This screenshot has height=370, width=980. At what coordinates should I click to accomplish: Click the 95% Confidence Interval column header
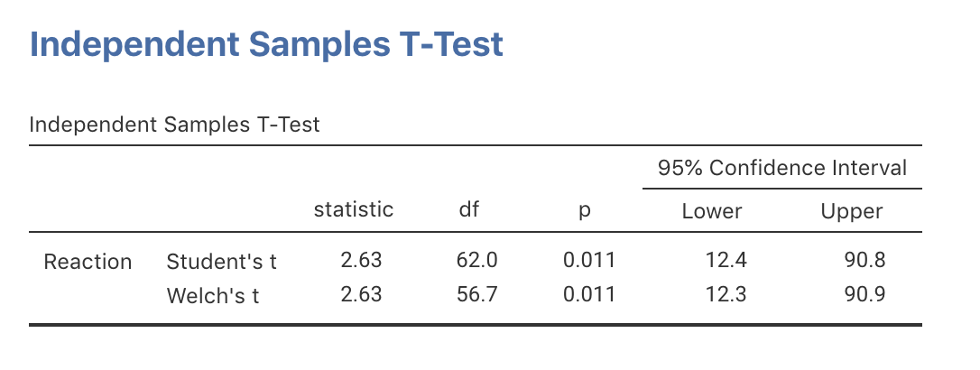781,168
